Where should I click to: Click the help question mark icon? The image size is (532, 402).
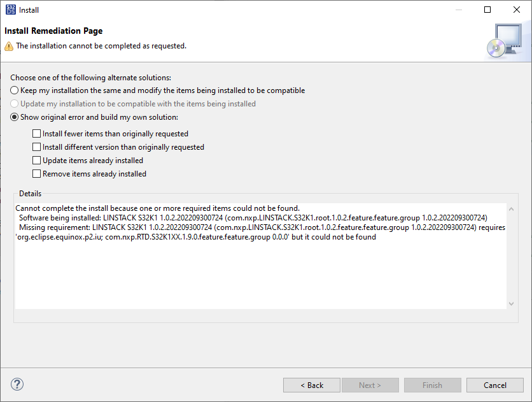17,384
